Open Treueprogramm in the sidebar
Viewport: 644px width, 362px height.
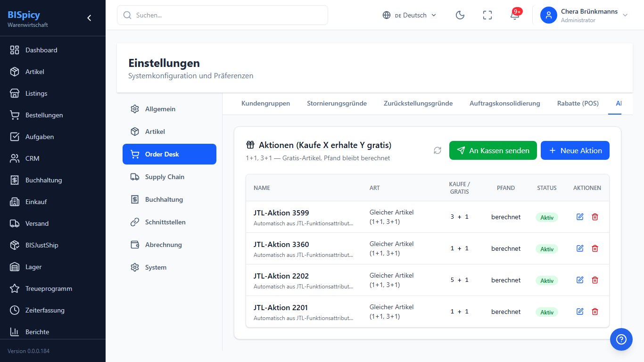(x=53, y=288)
